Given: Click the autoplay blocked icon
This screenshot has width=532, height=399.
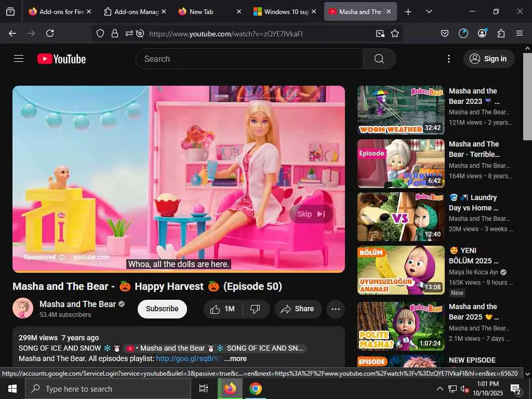Looking at the screenshot, I should coord(140,33).
